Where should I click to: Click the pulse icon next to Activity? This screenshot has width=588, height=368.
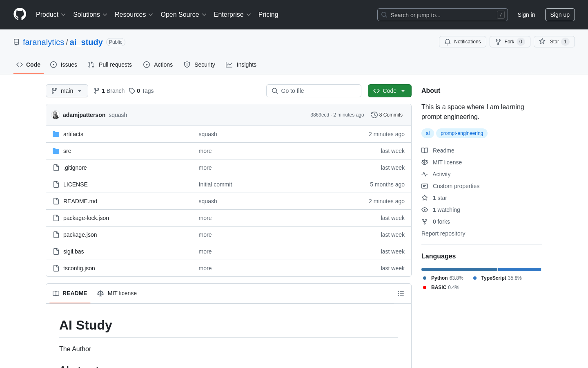(425, 174)
